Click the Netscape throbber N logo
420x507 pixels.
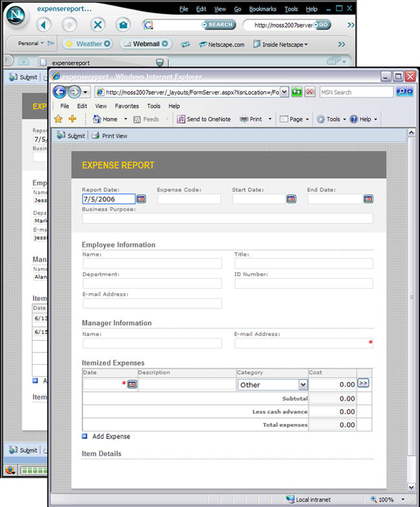coord(16,15)
